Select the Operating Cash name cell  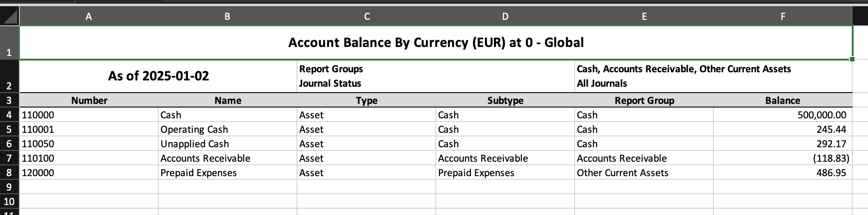tap(228, 129)
